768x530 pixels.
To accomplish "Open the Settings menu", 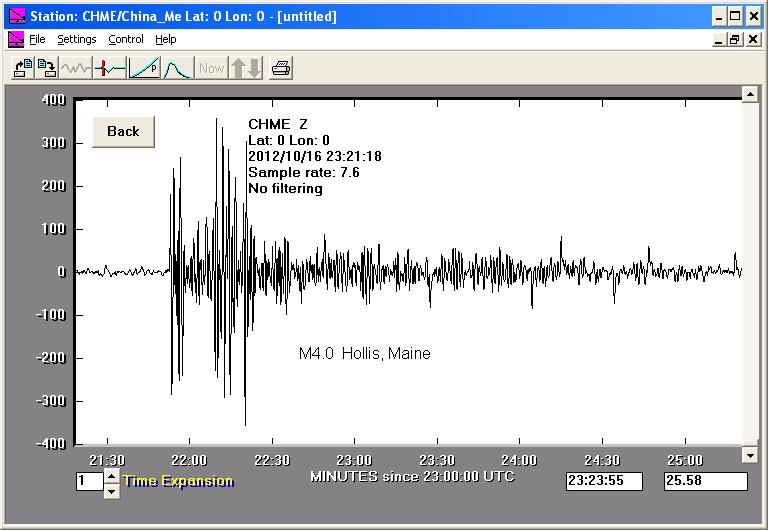I will point(76,39).
